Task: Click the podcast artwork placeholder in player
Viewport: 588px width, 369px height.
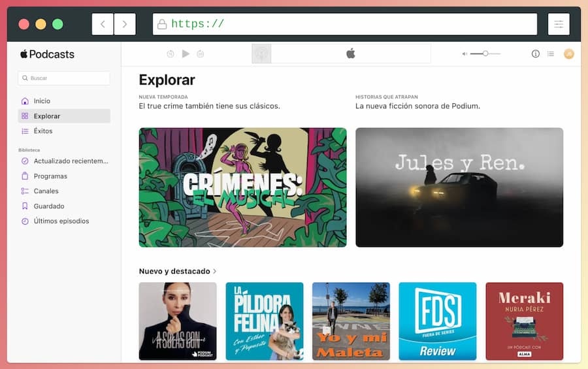Action: point(261,54)
